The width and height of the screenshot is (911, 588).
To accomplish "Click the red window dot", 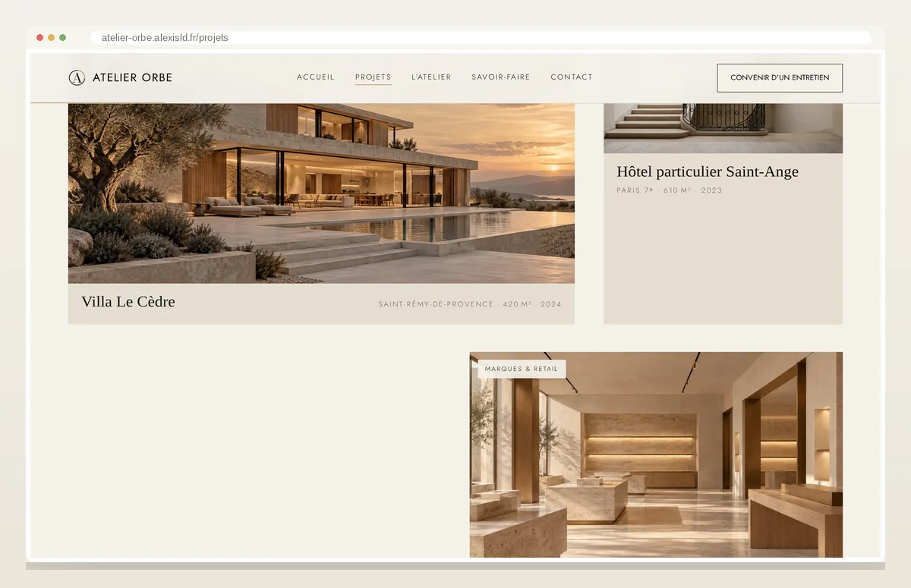I will (39, 37).
